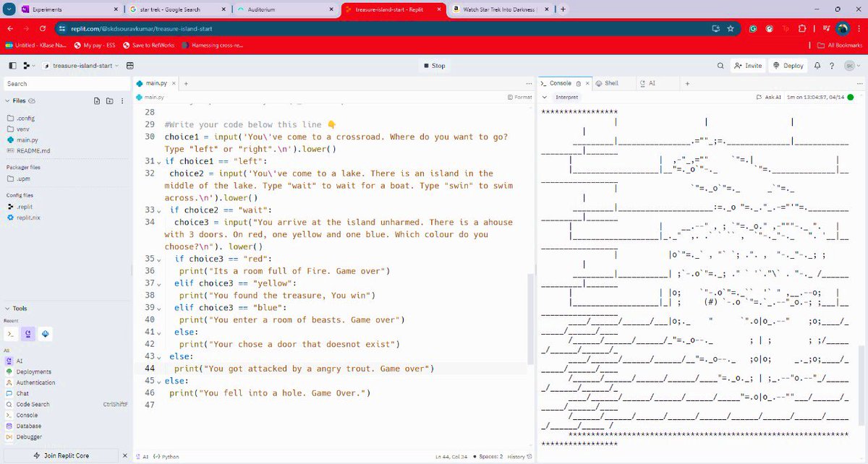This screenshot has width=868, height=464.
Task: Open recent Shell tool icon
Action: coord(46,334)
